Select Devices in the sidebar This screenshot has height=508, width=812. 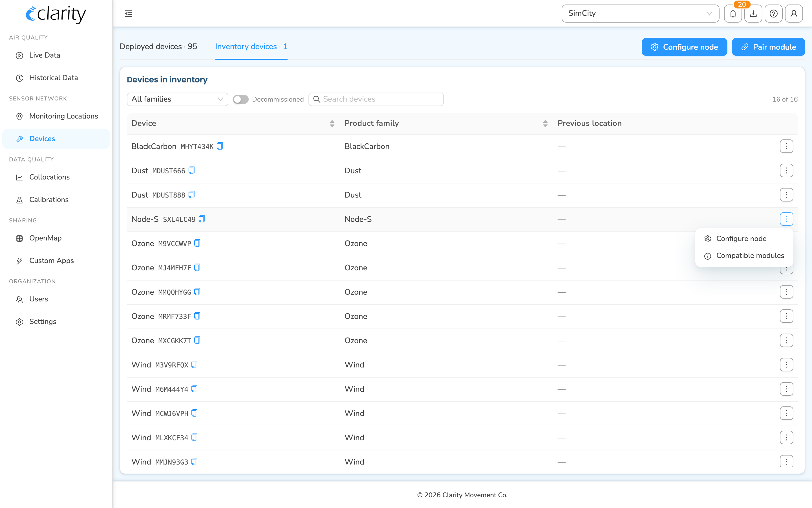[56, 139]
